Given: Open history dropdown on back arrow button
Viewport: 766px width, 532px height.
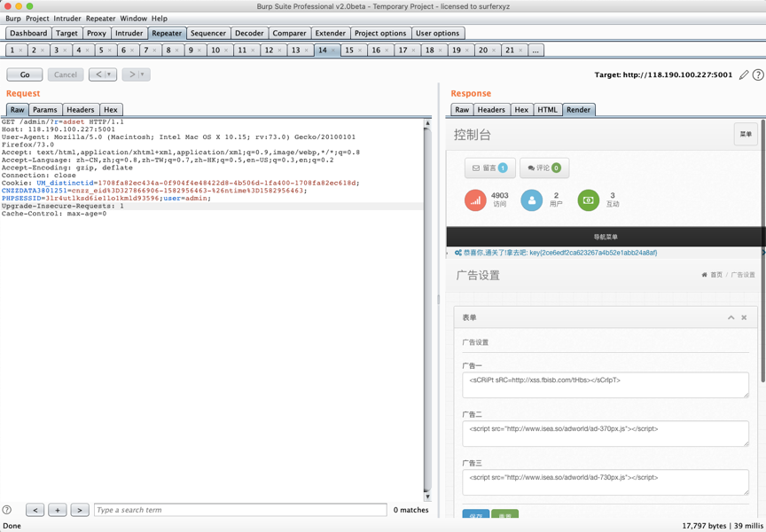Looking at the screenshot, I should coord(109,74).
